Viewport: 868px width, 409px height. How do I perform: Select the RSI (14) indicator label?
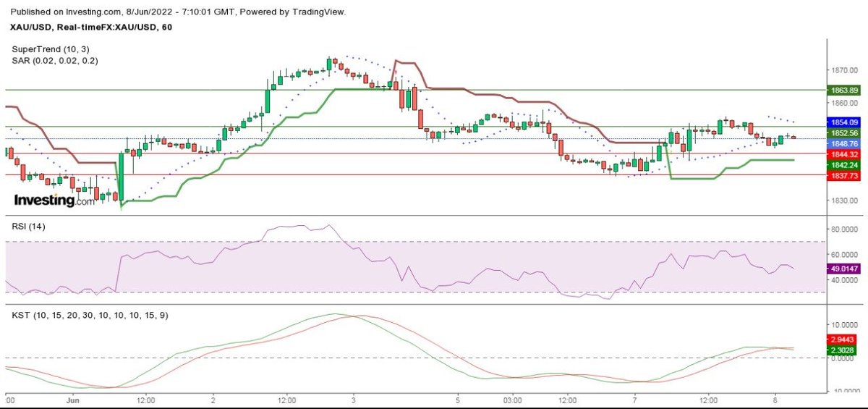click(27, 227)
